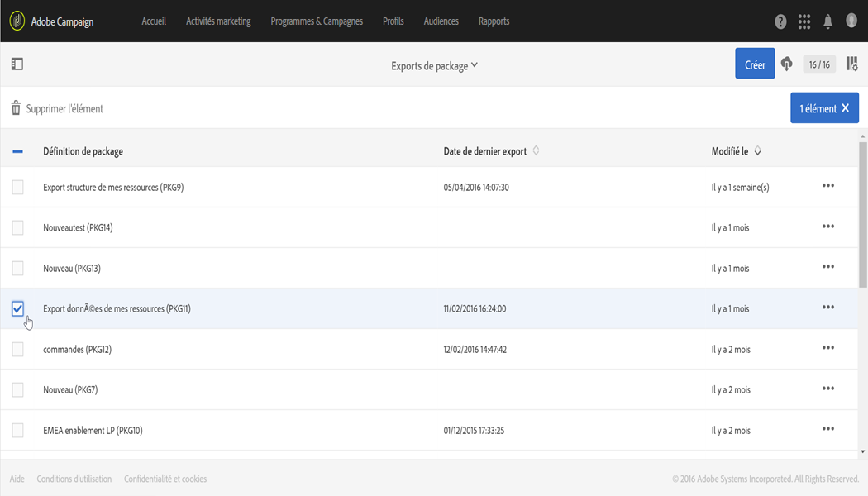Check the Nouveautest (PKG14) checkbox
The width and height of the screenshot is (868, 496).
(x=18, y=227)
